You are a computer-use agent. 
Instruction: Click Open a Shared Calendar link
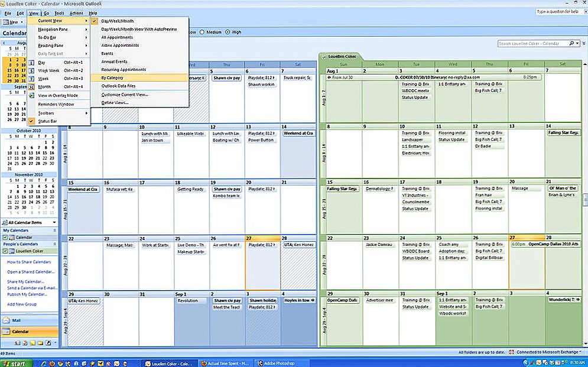[x=30, y=272]
